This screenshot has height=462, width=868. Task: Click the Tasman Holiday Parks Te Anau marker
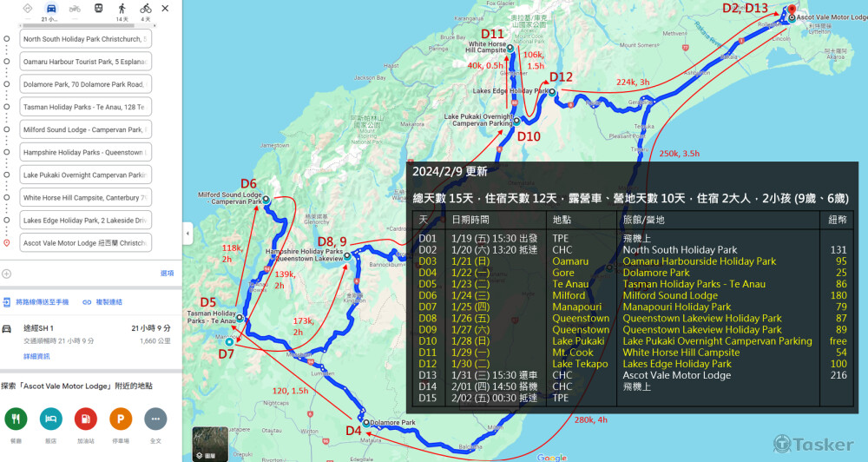pos(240,318)
